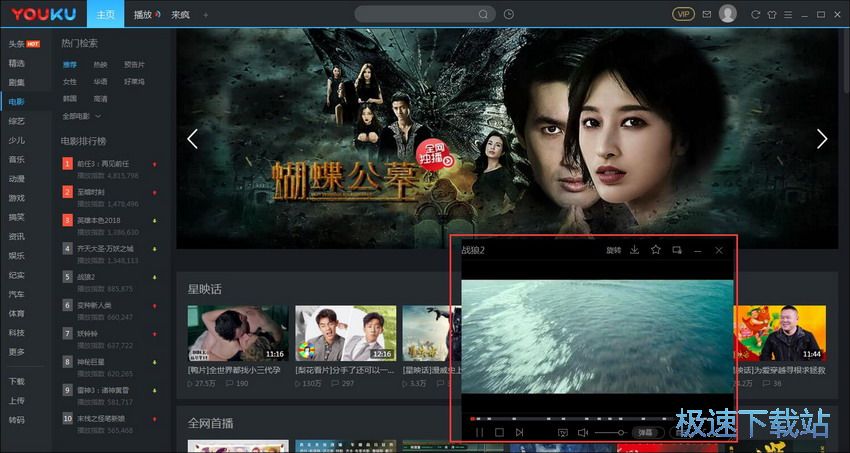Open 剧集 in the sidebar
This screenshot has width=850, height=453.
[x=17, y=82]
